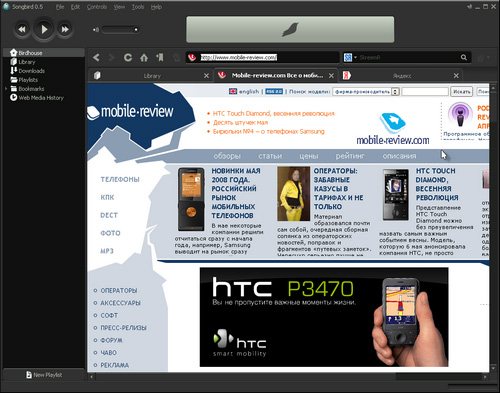
Task: Open the описания section
Action: click(x=399, y=156)
